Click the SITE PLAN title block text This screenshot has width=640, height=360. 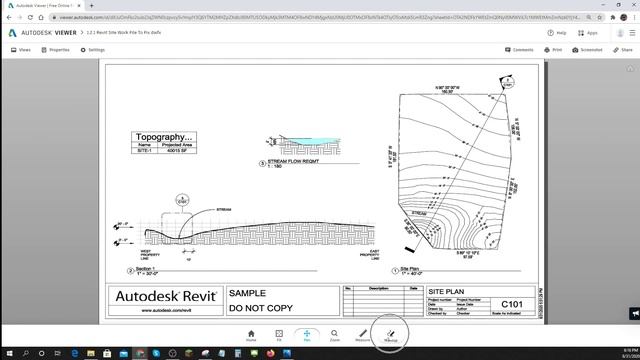[446, 291]
